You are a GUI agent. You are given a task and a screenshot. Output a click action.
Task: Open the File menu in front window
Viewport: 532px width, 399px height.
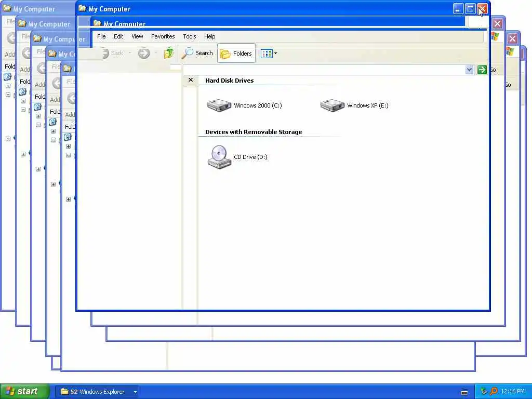tap(101, 36)
